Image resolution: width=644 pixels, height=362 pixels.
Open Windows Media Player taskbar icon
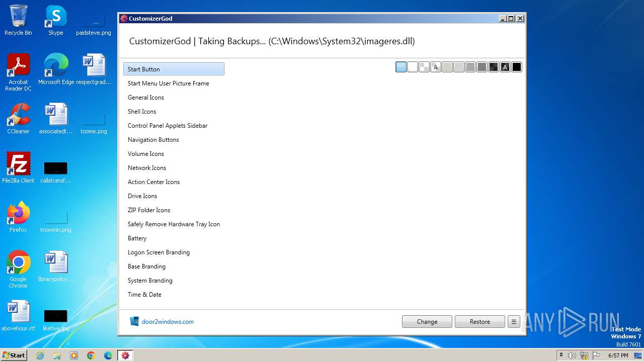(74, 355)
